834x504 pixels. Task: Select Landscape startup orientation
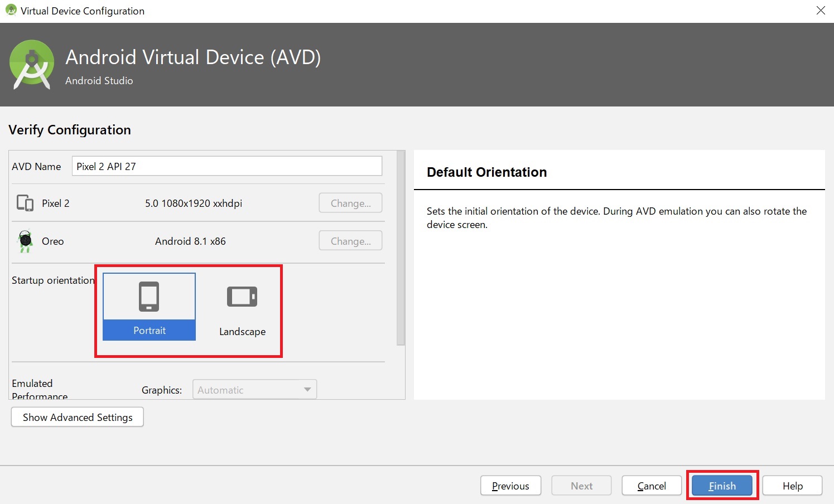[242, 307]
